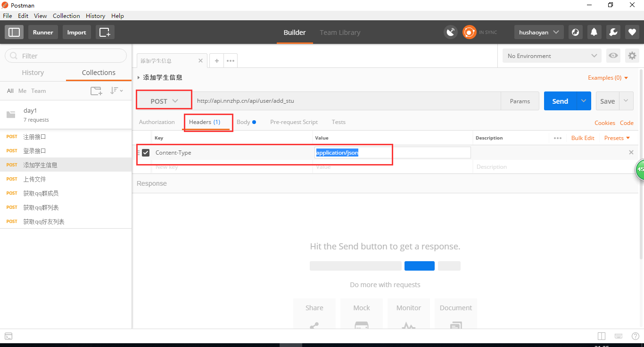
Task: Open keyboard shortcuts icon
Action: click(619, 336)
